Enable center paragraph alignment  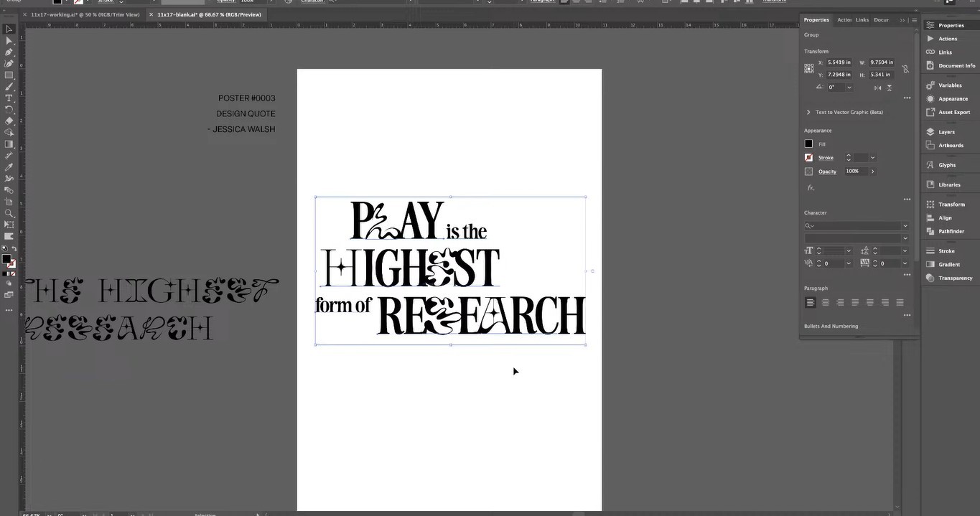825,302
